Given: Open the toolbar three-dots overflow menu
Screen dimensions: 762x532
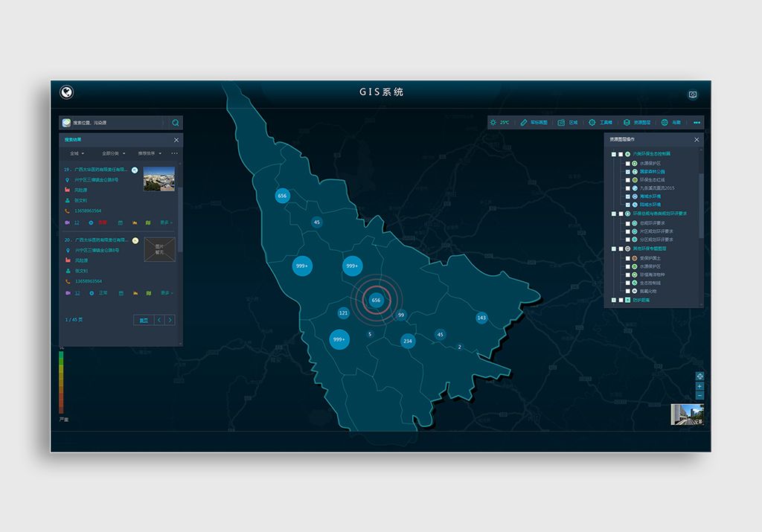Looking at the screenshot, I should click(x=697, y=123).
